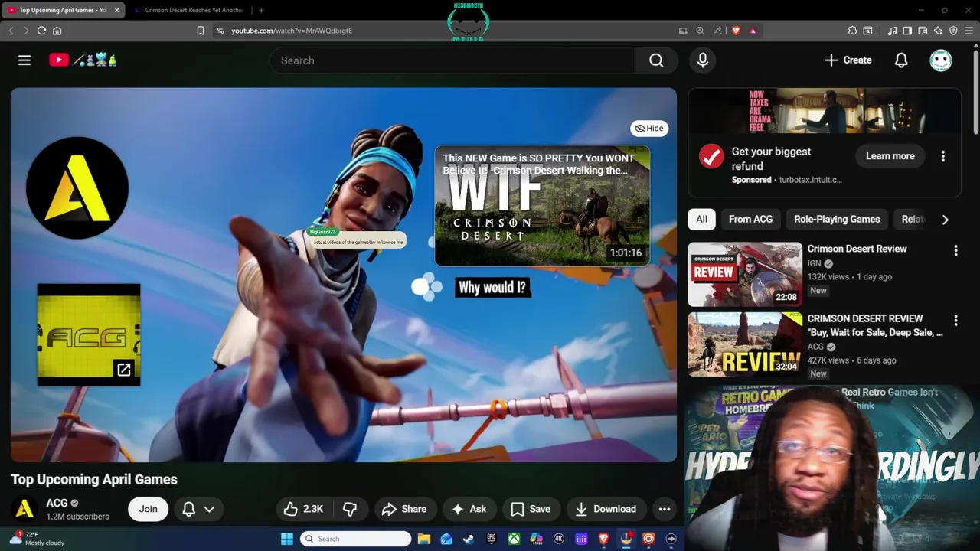Click ACG channel end screen logo
This screenshot has width=980, height=551.
click(77, 188)
